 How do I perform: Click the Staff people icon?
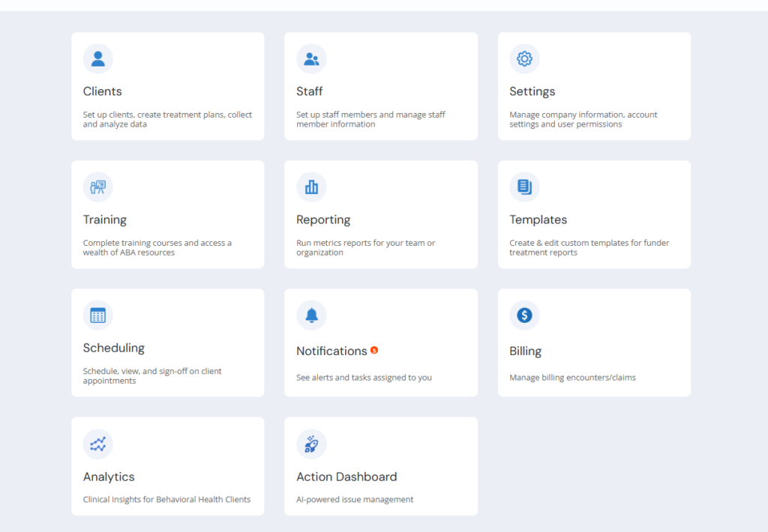pyautogui.click(x=311, y=58)
